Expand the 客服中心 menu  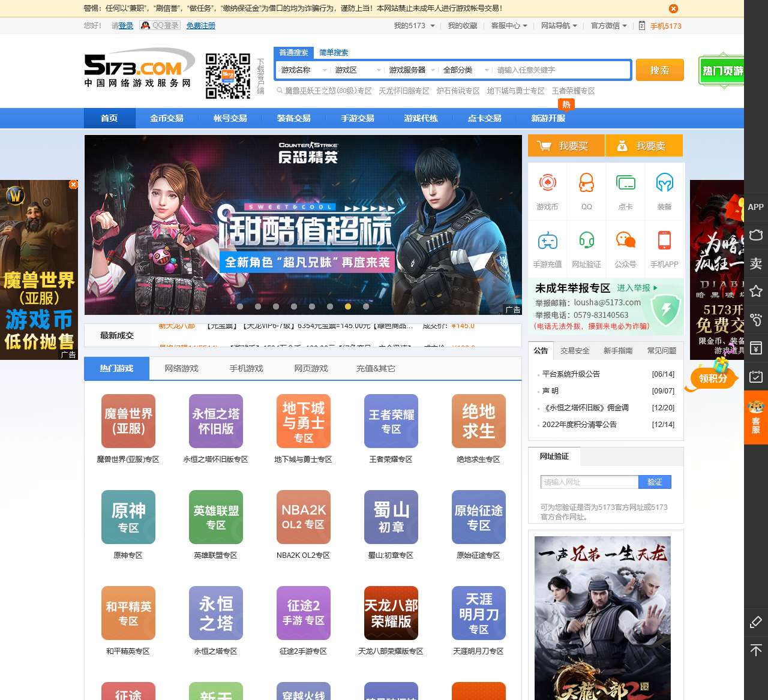[x=509, y=26]
